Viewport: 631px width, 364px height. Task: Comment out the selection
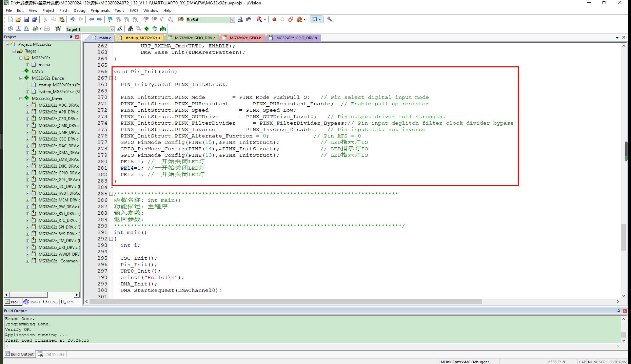click(162, 19)
